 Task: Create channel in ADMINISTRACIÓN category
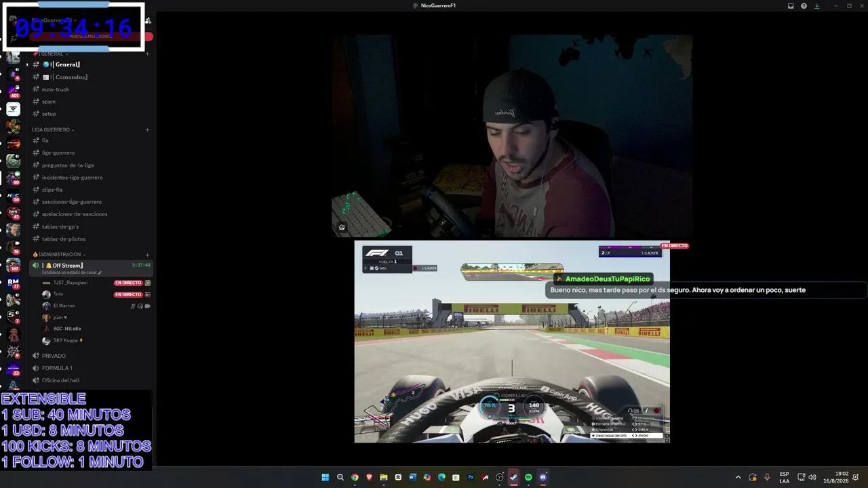point(147,254)
